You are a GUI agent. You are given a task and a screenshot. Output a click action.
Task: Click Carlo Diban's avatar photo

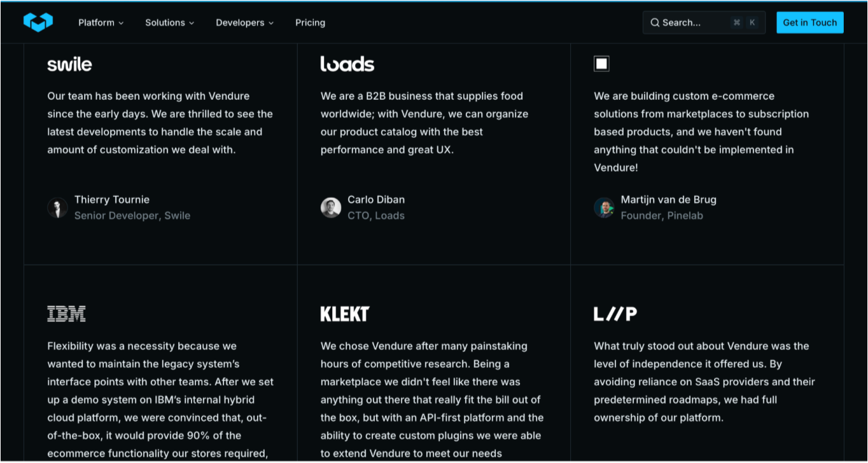pos(331,208)
